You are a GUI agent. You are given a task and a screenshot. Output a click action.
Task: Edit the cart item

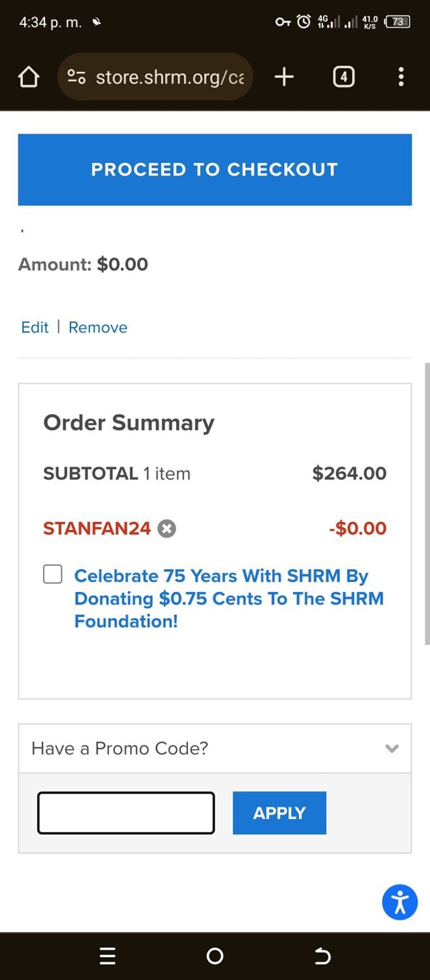tap(35, 328)
